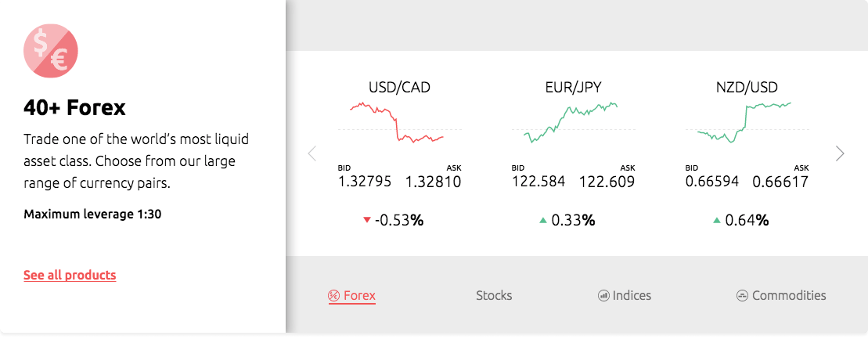
Task: Select the Forex tab label
Action: (x=359, y=296)
